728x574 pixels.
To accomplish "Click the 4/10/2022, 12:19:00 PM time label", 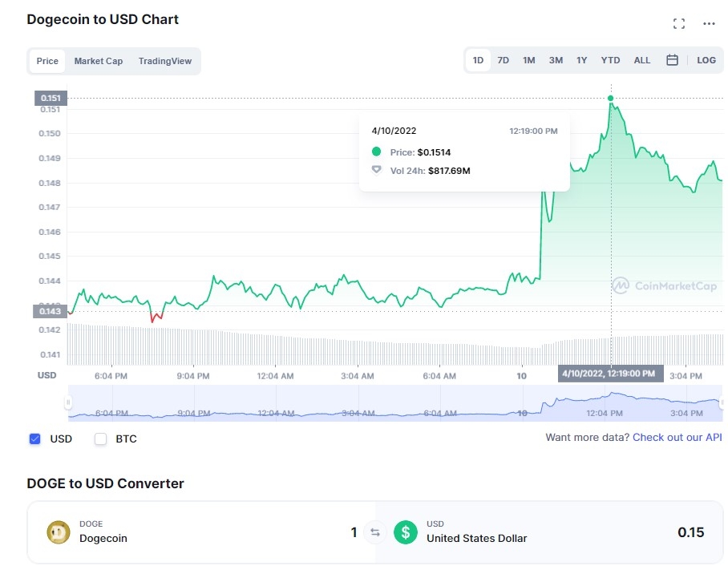I will 610,374.
